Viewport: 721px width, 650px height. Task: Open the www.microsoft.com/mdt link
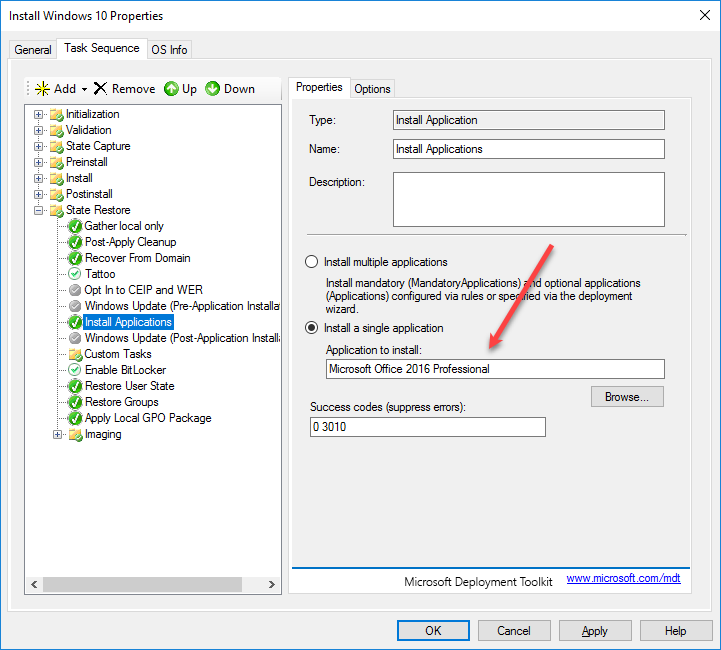[x=623, y=579]
